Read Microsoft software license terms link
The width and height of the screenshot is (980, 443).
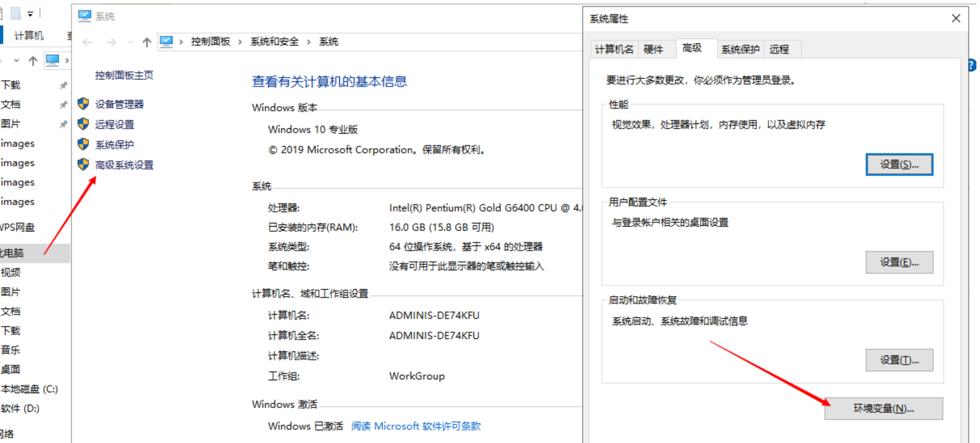pyautogui.click(x=416, y=426)
